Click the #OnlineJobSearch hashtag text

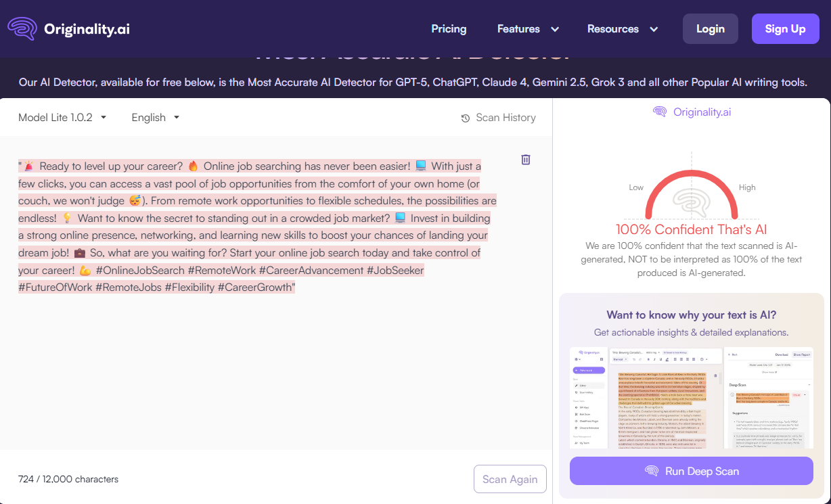coord(140,270)
